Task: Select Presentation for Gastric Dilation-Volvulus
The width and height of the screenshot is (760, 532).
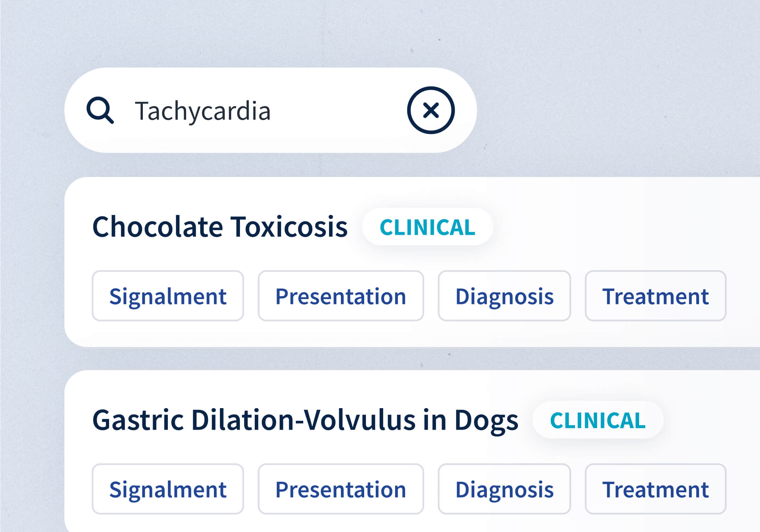Action: point(341,489)
